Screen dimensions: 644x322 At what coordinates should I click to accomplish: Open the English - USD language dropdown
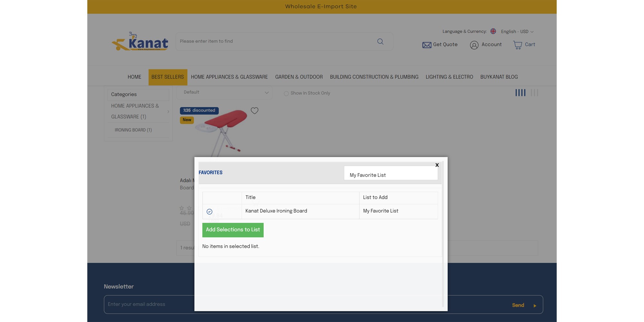tap(517, 32)
